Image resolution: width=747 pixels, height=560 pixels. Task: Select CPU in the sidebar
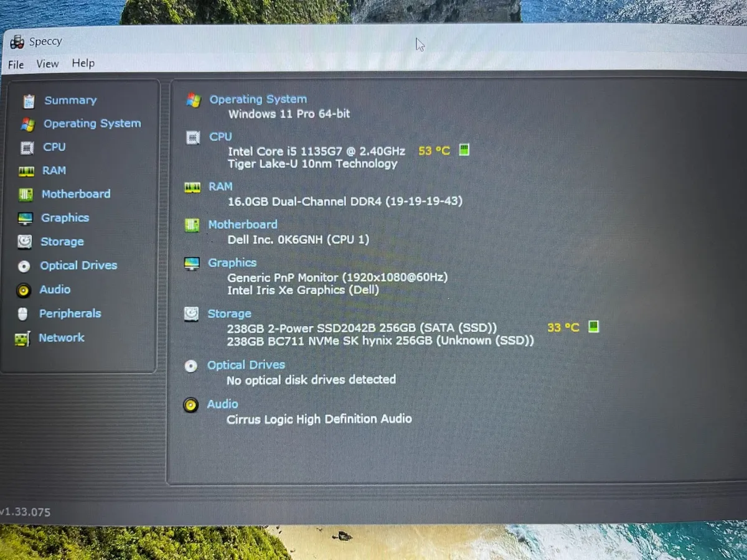(54, 147)
